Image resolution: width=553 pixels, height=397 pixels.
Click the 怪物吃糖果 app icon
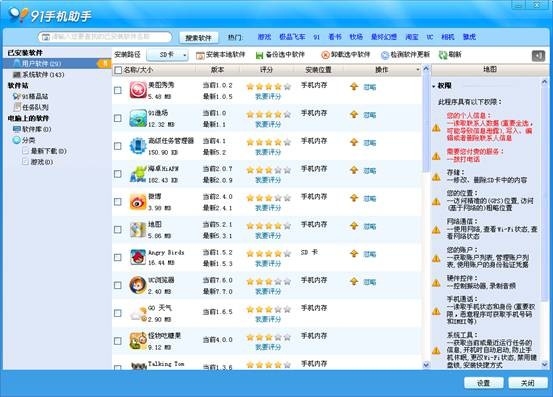[x=138, y=341]
